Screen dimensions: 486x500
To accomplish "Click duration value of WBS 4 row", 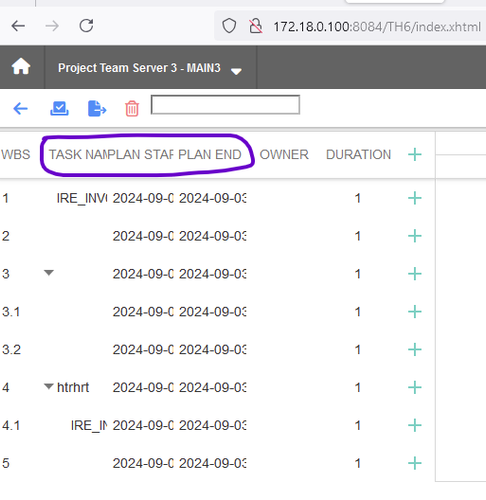I will click(x=358, y=388).
